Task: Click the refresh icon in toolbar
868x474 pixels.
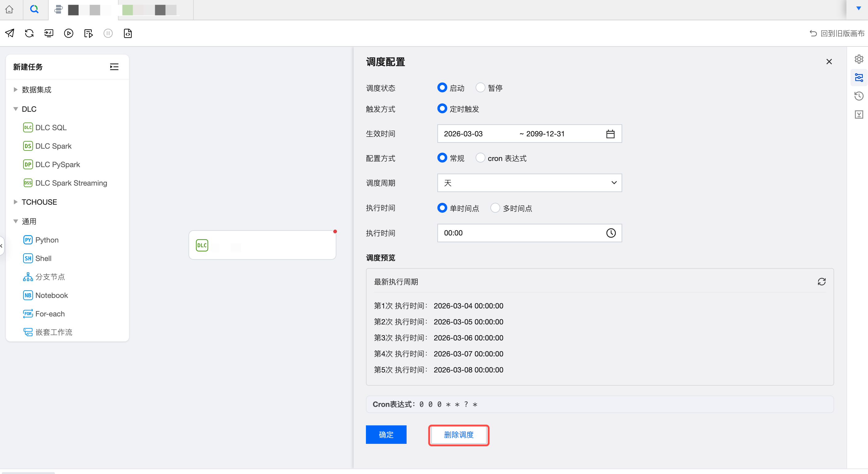Action: point(29,33)
